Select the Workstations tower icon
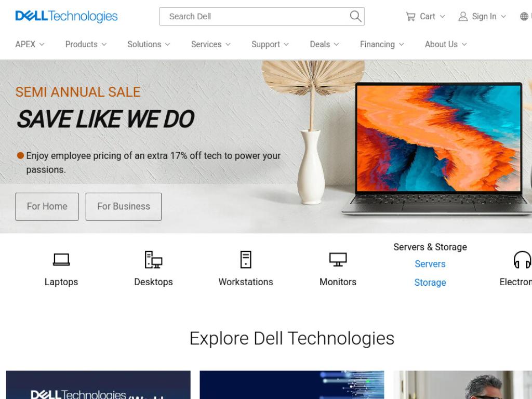This screenshot has height=399, width=532. pyautogui.click(x=246, y=260)
